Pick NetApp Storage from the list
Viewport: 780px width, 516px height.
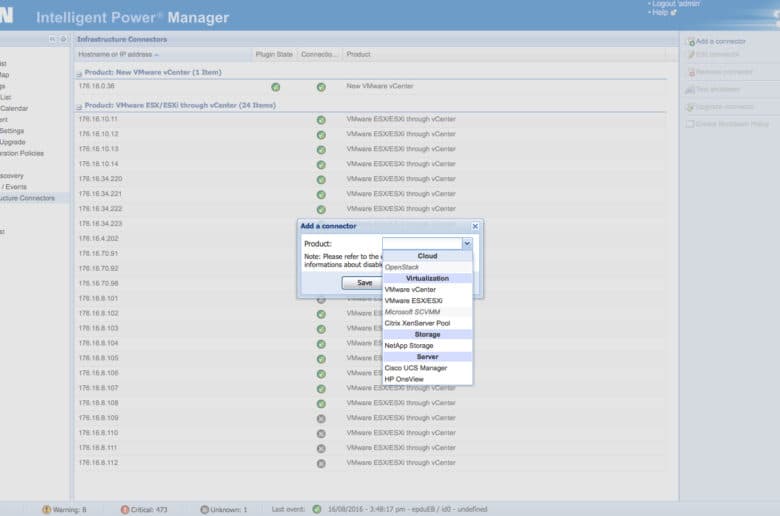[x=427, y=345]
